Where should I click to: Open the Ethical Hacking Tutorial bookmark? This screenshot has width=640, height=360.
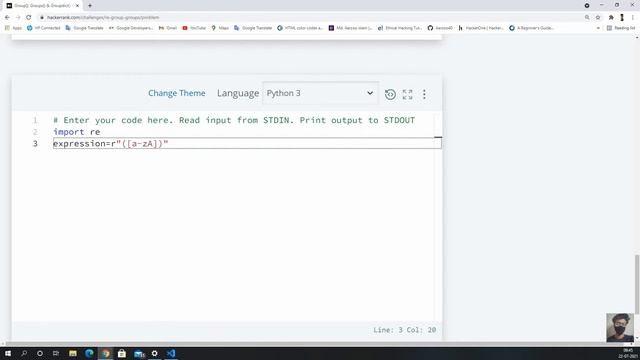click(400, 28)
